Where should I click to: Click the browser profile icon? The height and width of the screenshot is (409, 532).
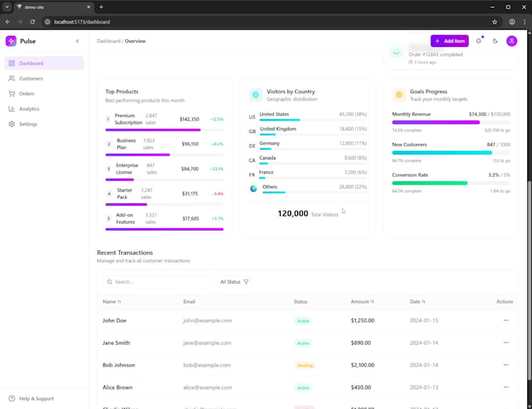(x=512, y=22)
